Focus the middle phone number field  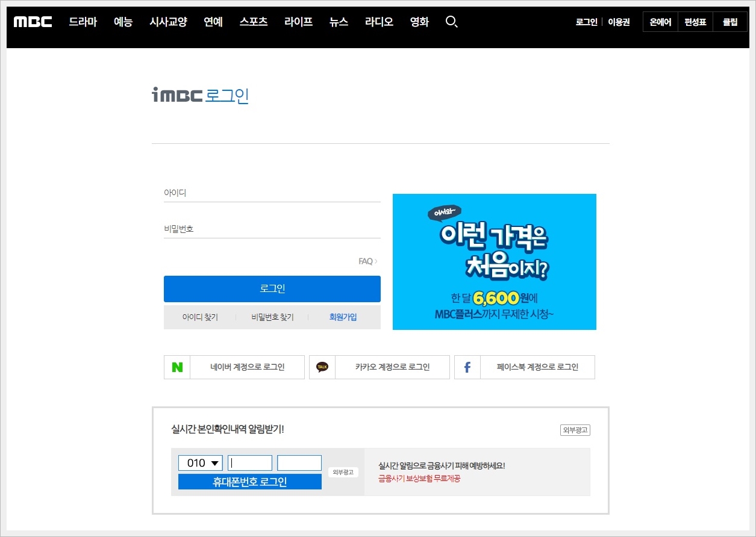(x=250, y=463)
